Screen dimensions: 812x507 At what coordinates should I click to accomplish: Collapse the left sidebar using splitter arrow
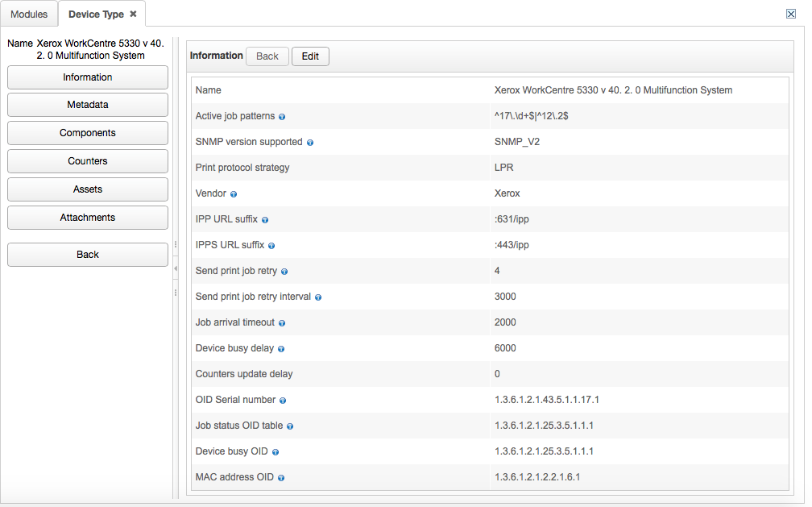click(x=176, y=268)
